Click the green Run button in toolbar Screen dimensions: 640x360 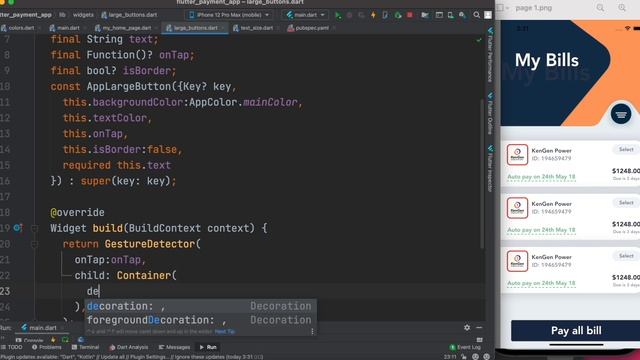coord(338,15)
